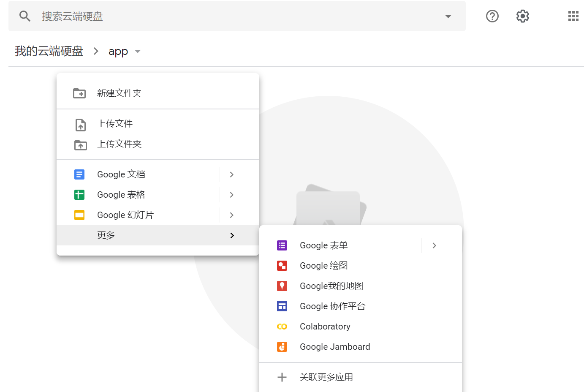This screenshot has width=584, height=392.
Task: Open the settings gear icon
Action: [523, 16]
